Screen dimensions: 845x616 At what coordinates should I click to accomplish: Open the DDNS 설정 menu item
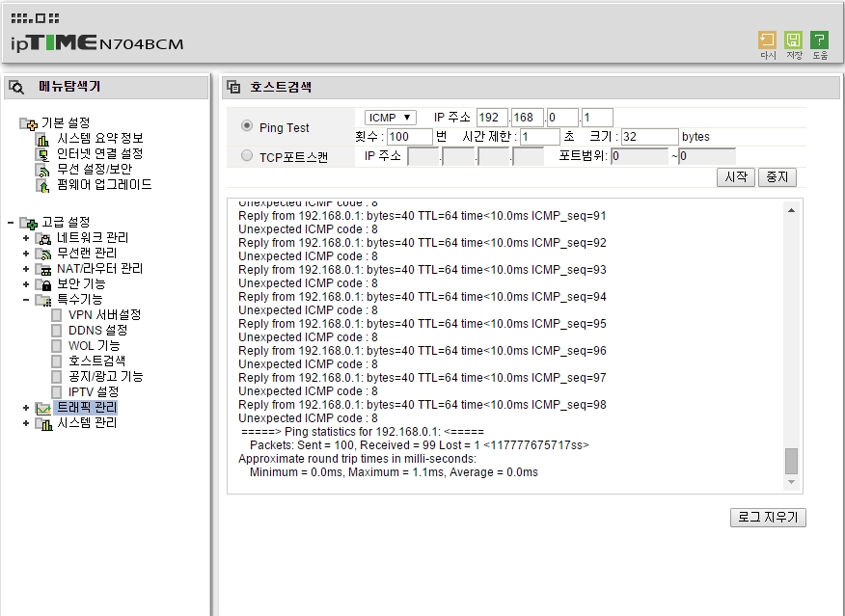pos(97,330)
